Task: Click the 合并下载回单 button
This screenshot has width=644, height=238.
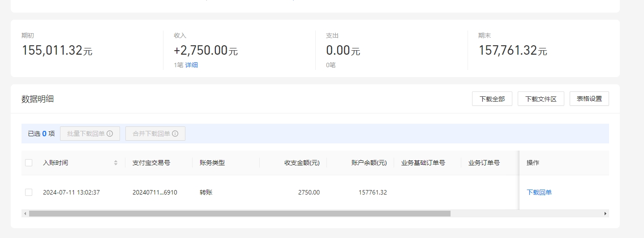Action: point(155,134)
